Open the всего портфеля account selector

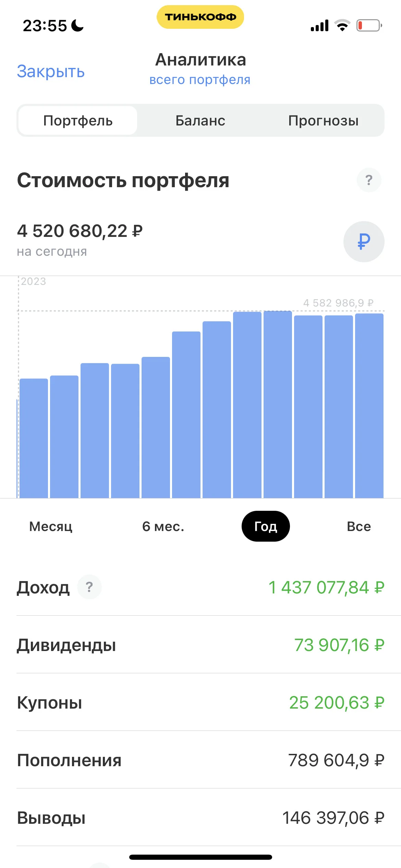click(x=200, y=80)
